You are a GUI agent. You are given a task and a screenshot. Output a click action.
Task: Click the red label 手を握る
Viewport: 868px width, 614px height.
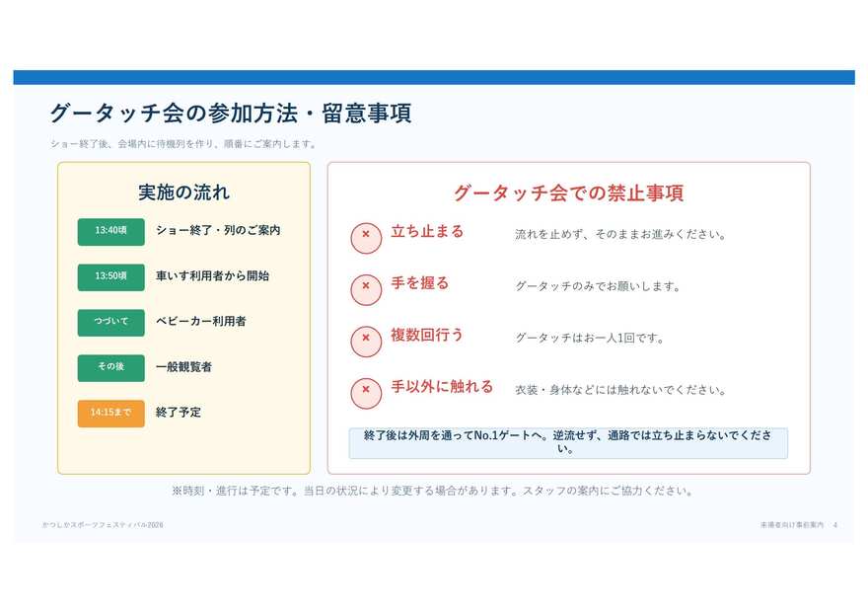pos(419,282)
